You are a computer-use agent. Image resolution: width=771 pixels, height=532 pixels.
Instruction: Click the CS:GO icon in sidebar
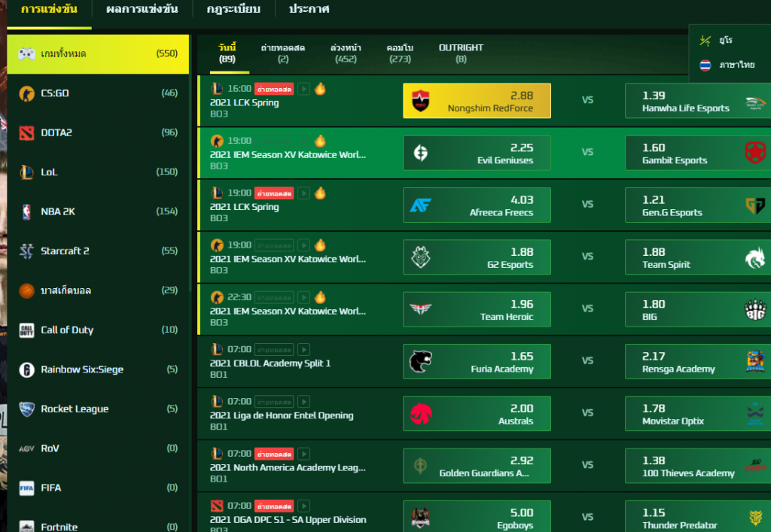tap(26, 93)
